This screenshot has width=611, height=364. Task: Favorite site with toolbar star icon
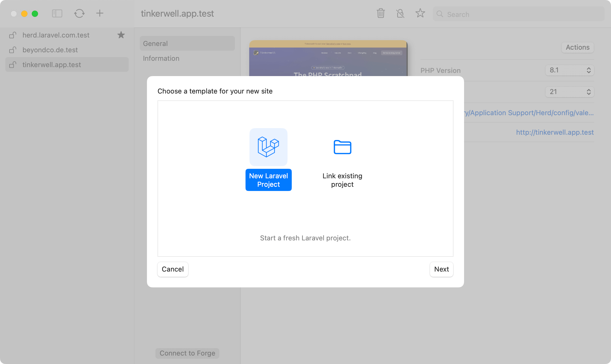click(420, 13)
